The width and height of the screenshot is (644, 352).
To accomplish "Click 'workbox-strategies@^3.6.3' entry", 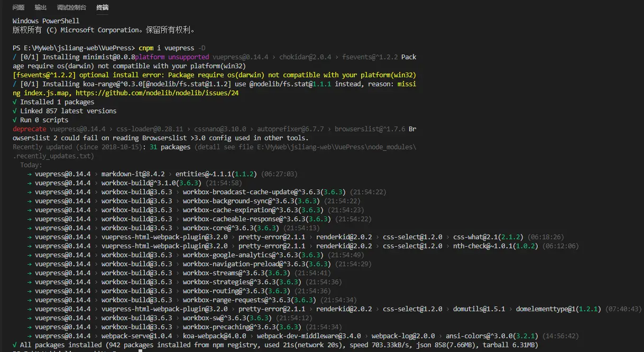I will (229, 282).
